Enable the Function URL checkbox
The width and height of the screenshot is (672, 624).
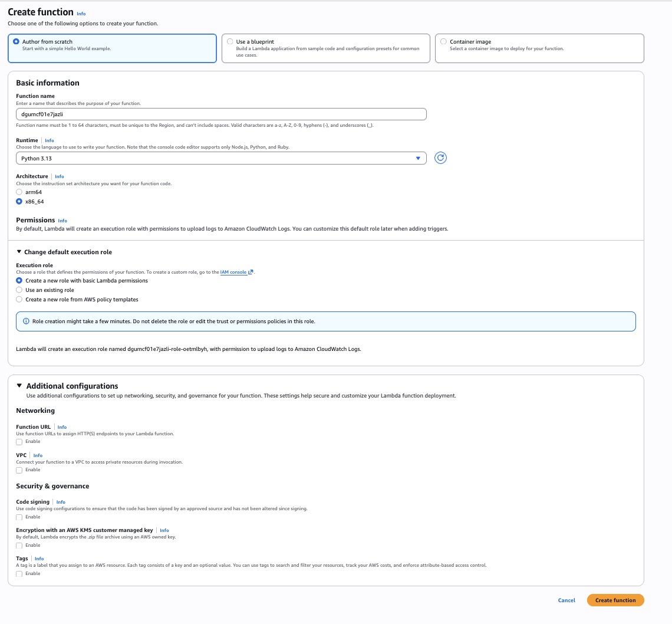tap(19, 442)
